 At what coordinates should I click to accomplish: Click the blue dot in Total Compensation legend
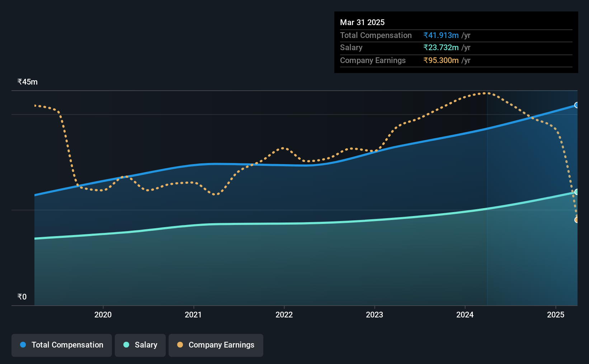point(23,345)
